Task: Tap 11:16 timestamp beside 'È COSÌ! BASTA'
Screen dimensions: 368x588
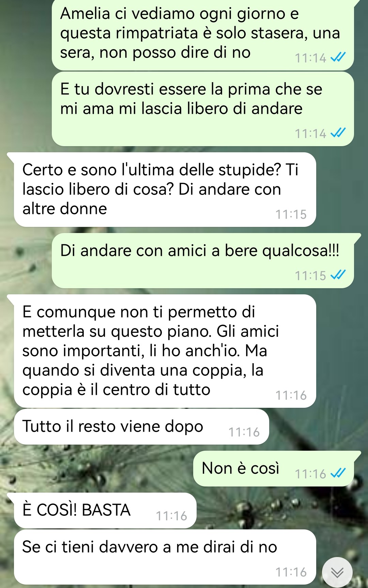Action: coord(171,516)
